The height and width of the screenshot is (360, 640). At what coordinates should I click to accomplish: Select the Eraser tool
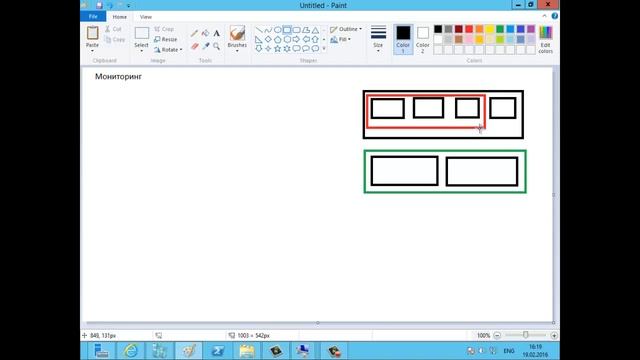click(194, 46)
